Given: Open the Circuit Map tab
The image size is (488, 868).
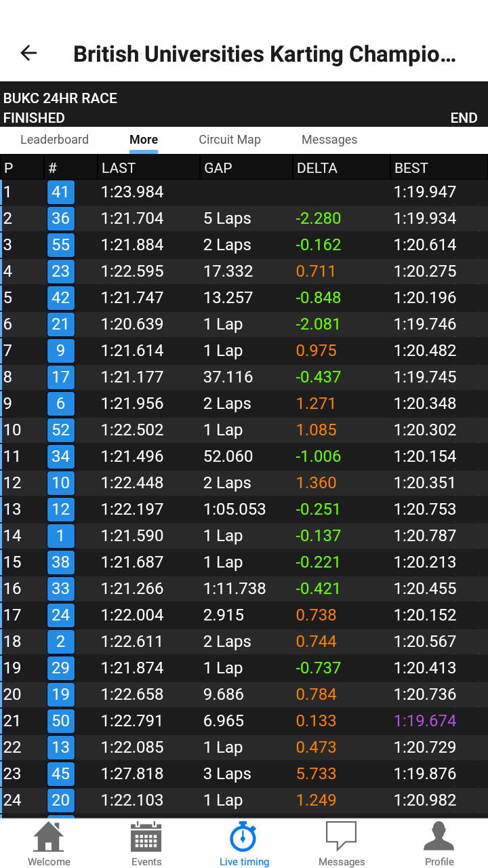Looking at the screenshot, I should coord(230,140).
